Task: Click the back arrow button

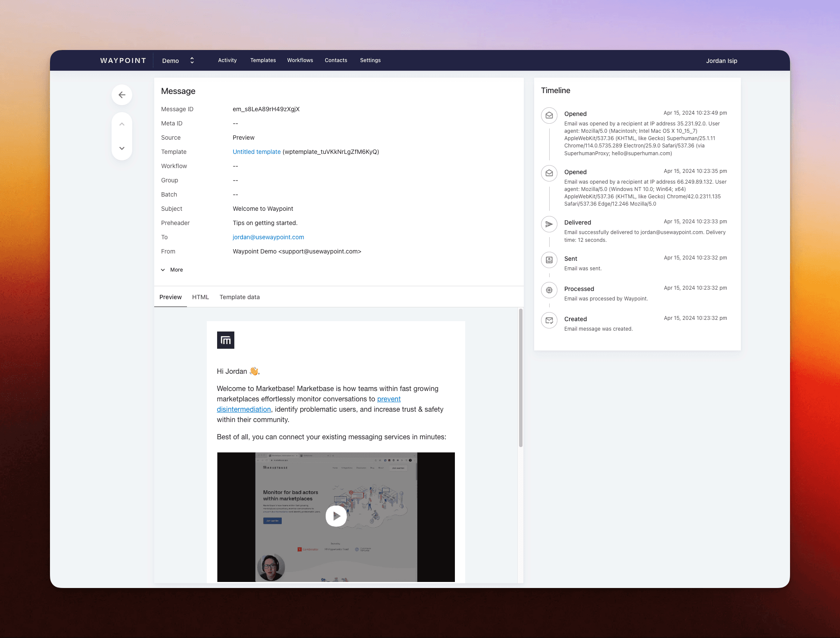Action: (x=122, y=95)
